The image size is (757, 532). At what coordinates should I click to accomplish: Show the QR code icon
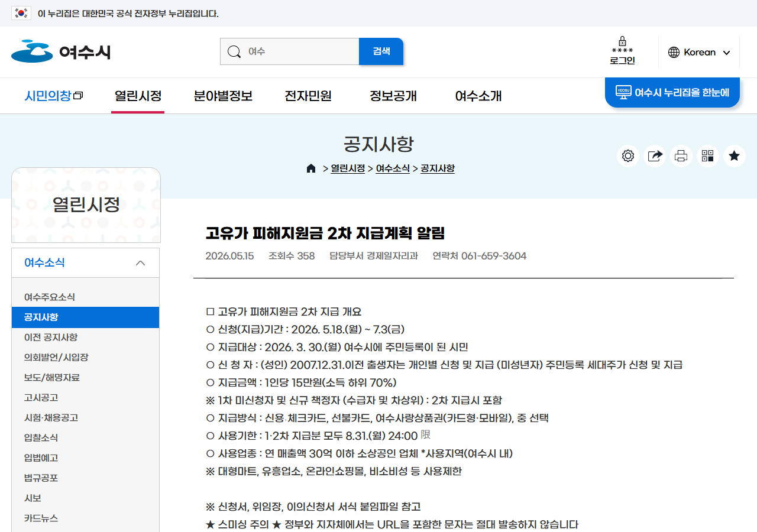click(708, 156)
